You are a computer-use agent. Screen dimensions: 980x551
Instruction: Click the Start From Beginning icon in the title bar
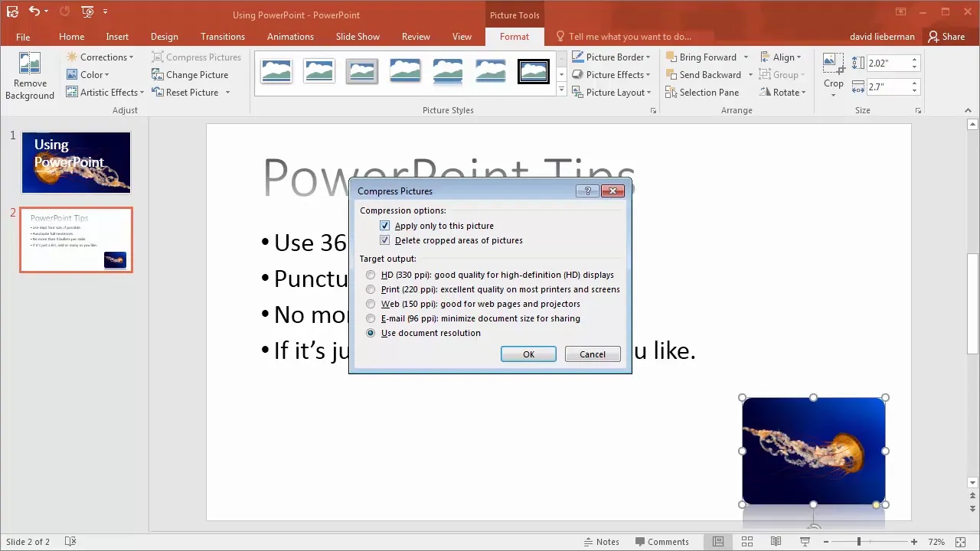87,11
